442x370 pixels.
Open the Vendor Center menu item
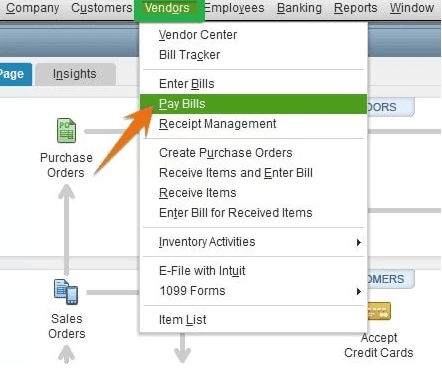point(253,35)
